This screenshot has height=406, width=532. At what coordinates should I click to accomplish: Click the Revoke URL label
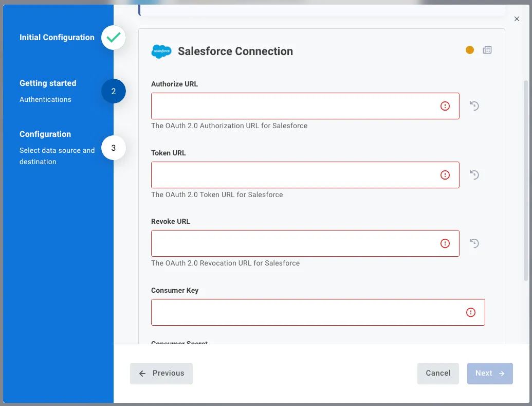171,221
